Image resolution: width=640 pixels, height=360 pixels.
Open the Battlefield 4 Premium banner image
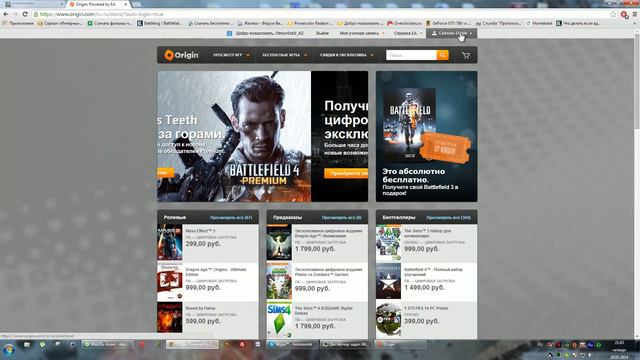(x=234, y=136)
